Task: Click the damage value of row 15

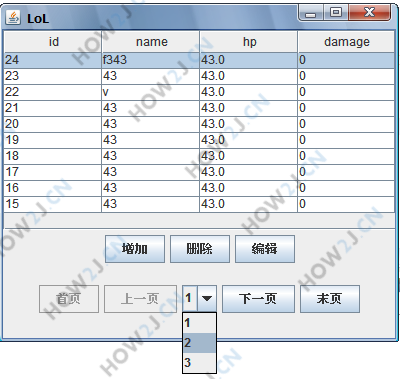Action: point(346,204)
